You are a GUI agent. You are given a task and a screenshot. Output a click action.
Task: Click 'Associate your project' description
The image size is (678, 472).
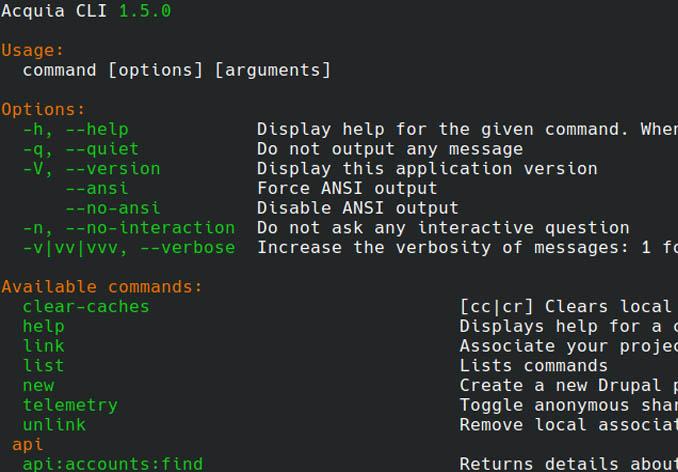[569, 346]
